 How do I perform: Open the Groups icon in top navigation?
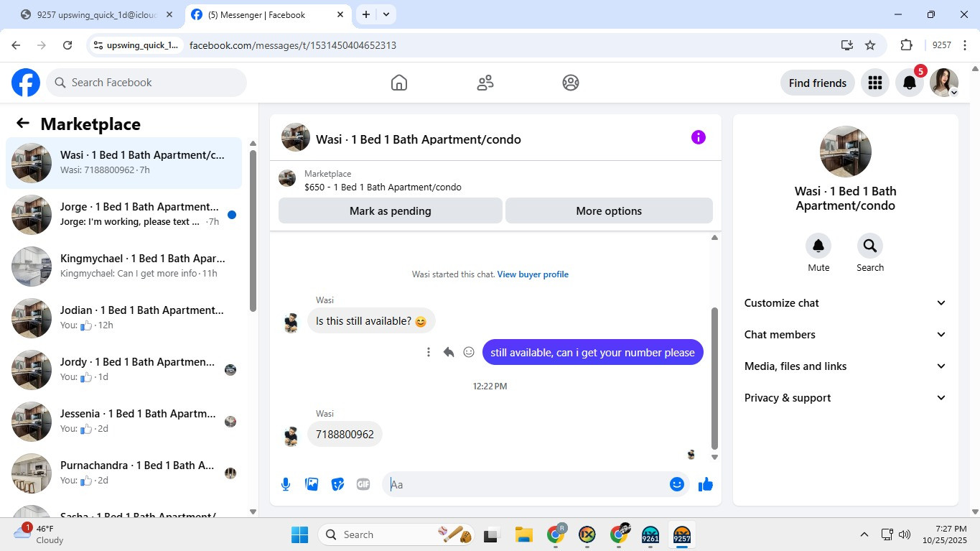pos(571,83)
